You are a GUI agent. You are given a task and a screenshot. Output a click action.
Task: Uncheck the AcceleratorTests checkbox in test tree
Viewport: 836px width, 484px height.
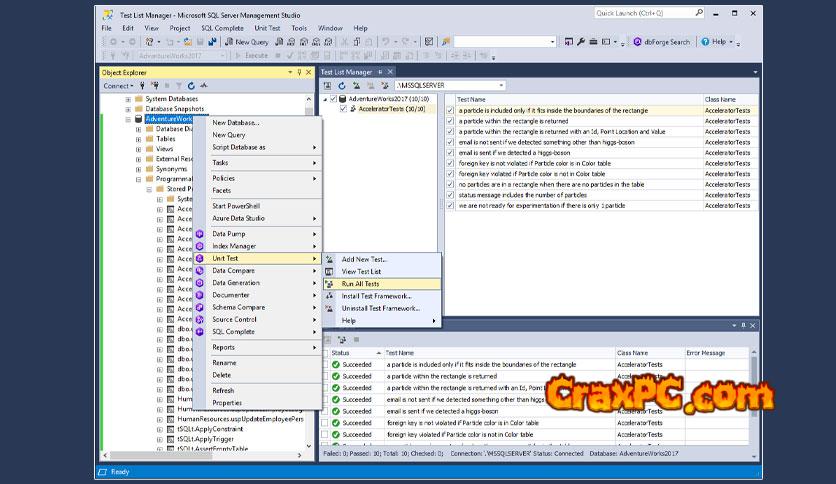click(x=341, y=110)
